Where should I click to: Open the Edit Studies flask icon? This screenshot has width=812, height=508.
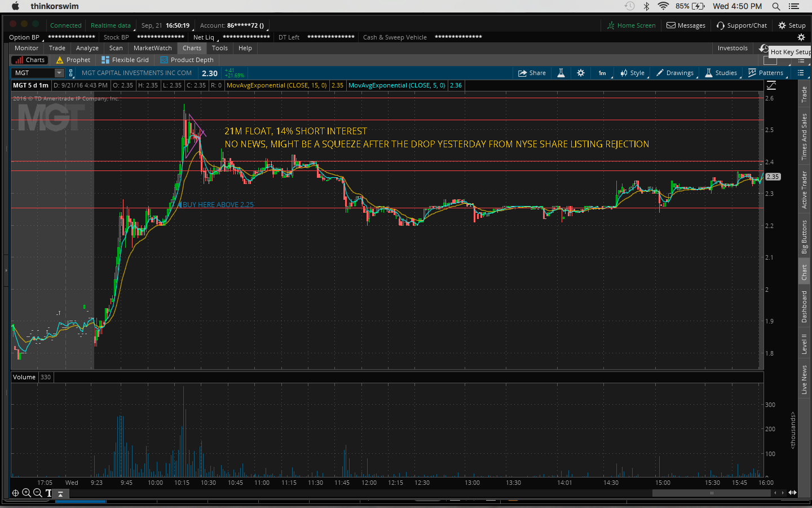[561, 73]
